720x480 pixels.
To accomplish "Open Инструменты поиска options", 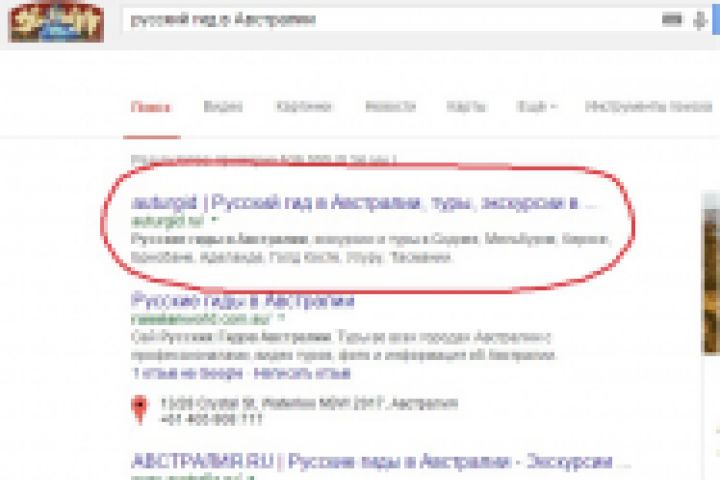I will tap(648, 107).
